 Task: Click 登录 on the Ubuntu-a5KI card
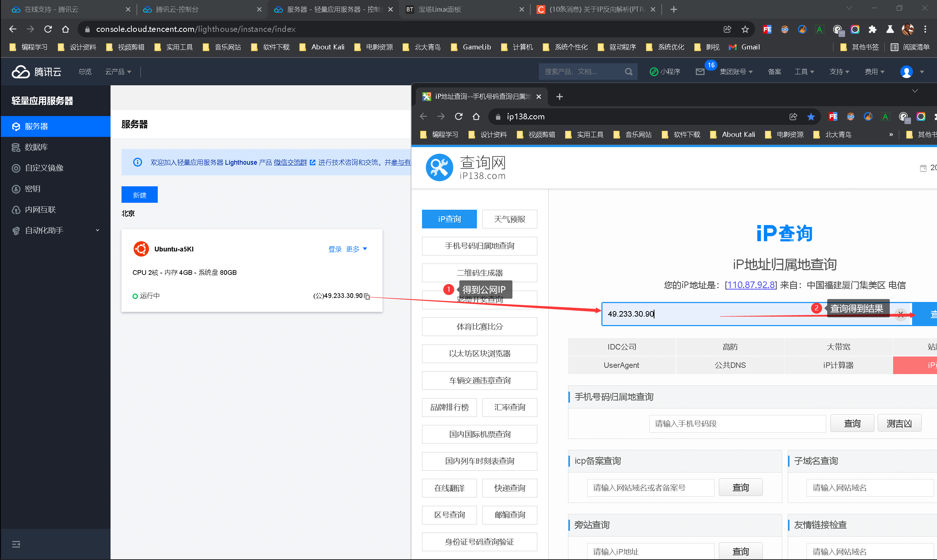[x=335, y=249]
